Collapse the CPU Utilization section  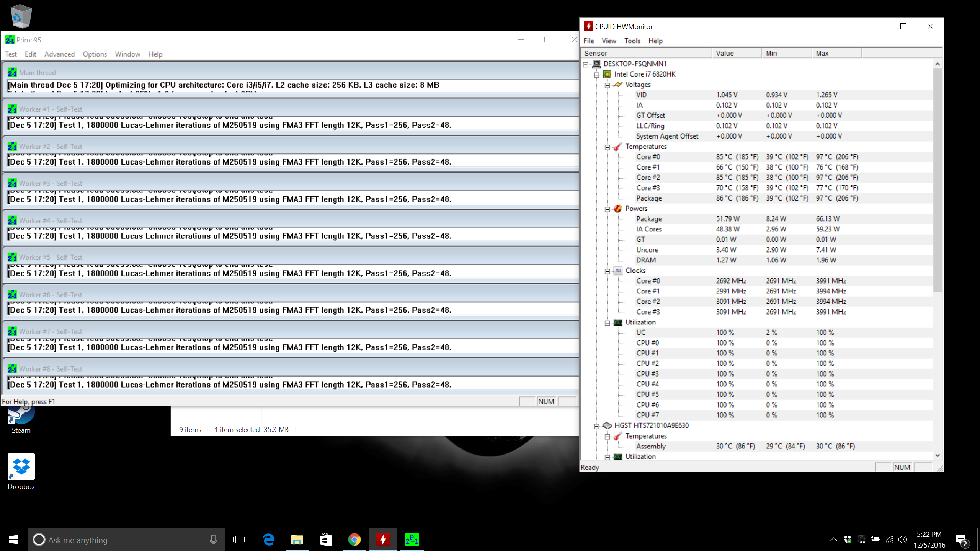[x=607, y=323]
